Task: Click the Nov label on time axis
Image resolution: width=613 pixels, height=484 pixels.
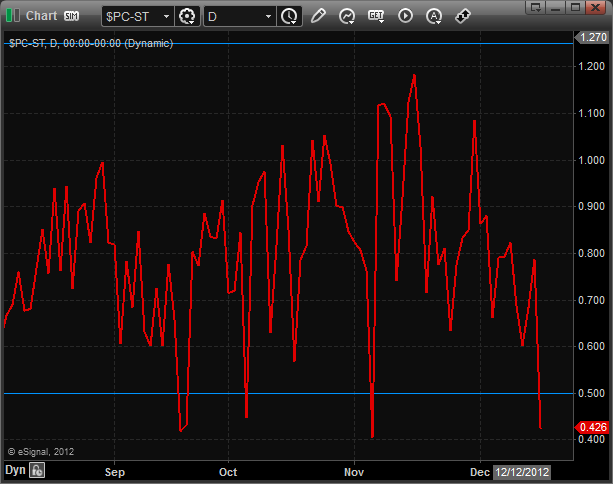Action: (x=354, y=472)
